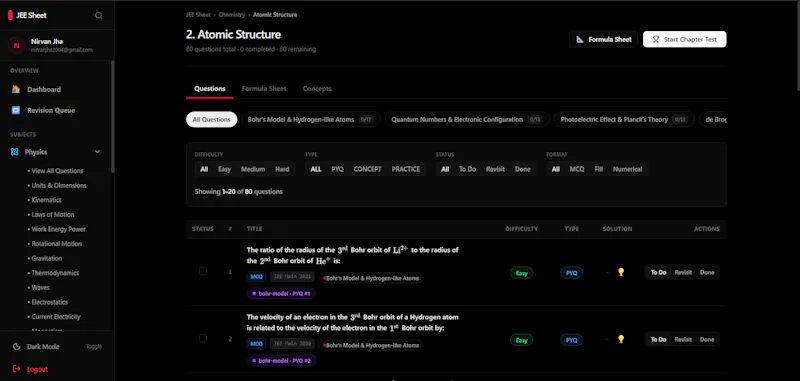Tick the checkbox for question 2
This screenshot has height=381, width=800.
[203, 338]
